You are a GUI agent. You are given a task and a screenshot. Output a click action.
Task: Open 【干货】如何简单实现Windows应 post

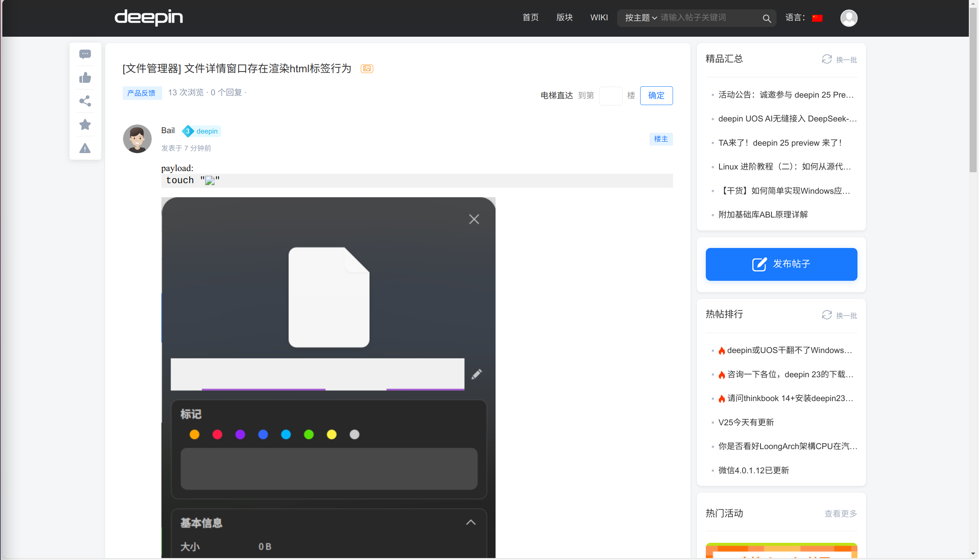(x=784, y=191)
